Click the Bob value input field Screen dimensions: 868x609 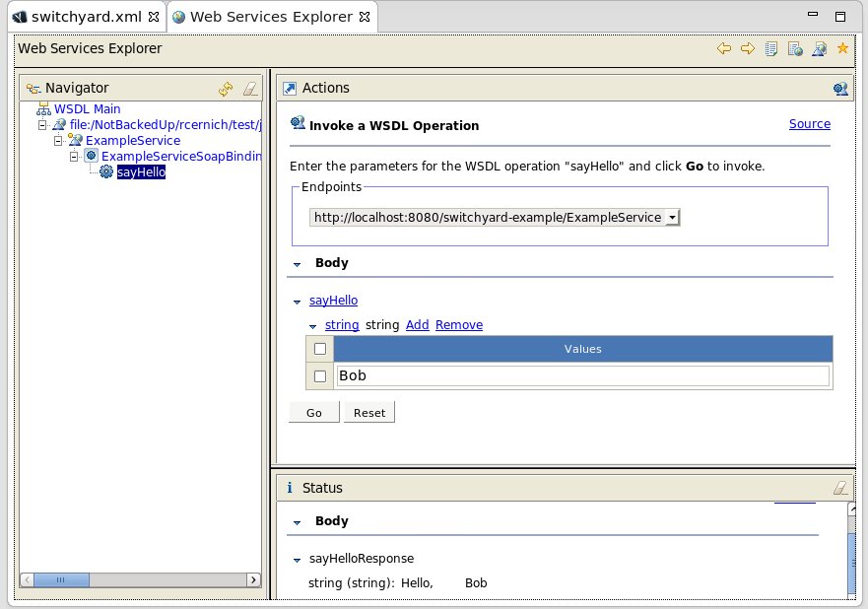583,375
